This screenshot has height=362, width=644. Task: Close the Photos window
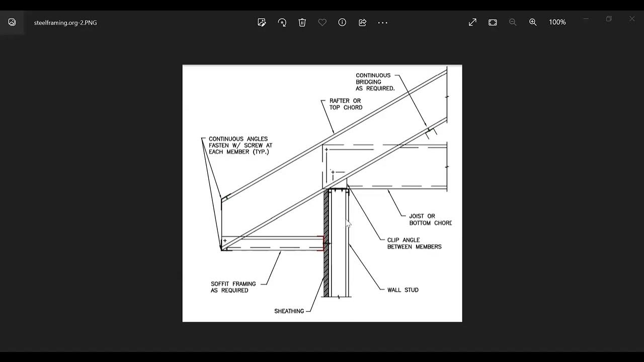point(632,19)
